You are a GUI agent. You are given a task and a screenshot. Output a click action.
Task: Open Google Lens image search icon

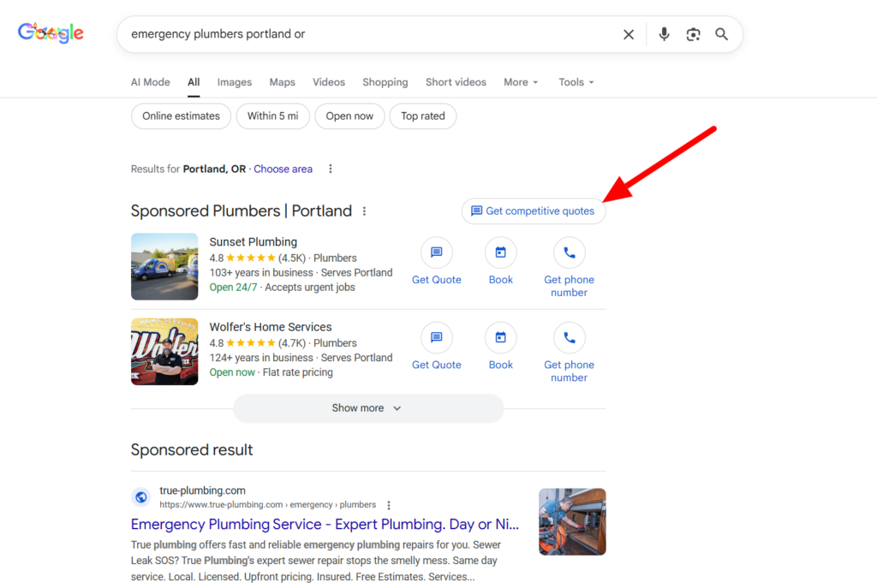693,34
